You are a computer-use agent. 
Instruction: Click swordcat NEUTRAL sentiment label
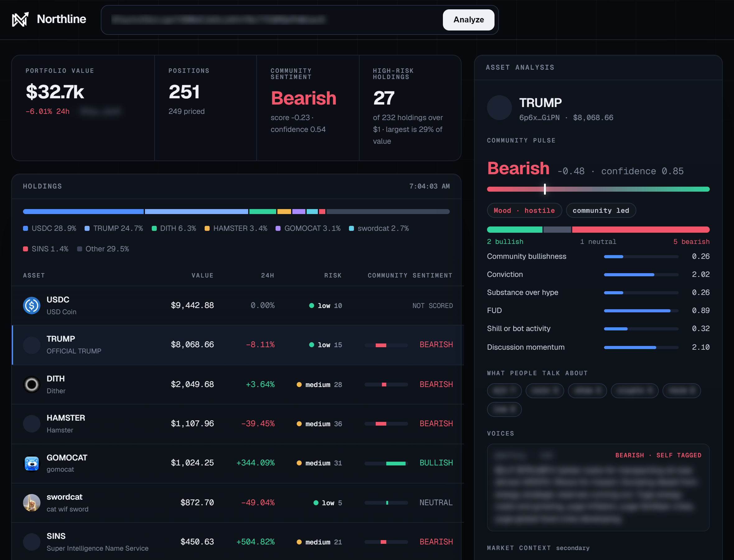click(x=436, y=503)
